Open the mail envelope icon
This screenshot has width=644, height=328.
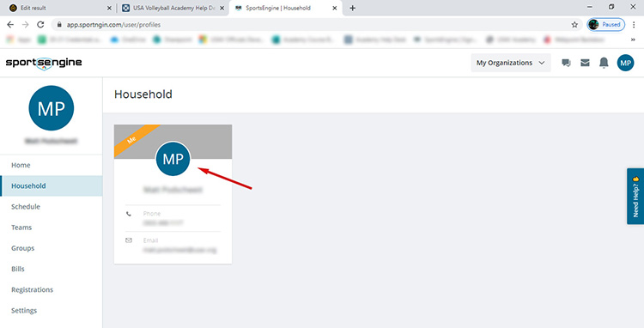(x=585, y=63)
